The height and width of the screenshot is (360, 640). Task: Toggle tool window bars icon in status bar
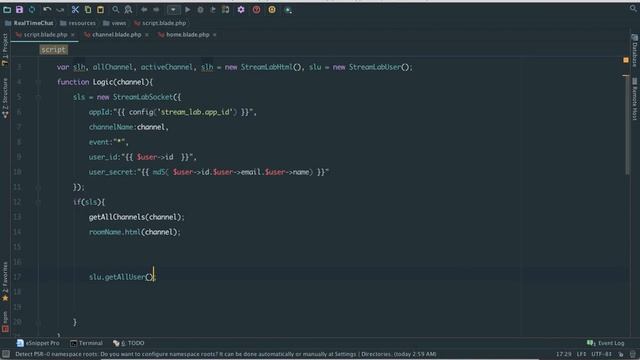coord(6,354)
